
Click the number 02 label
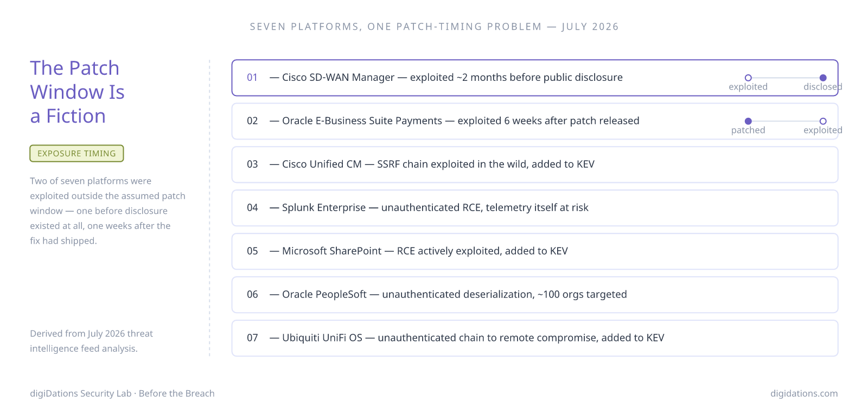pyautogui.click(x=252, y=121)
